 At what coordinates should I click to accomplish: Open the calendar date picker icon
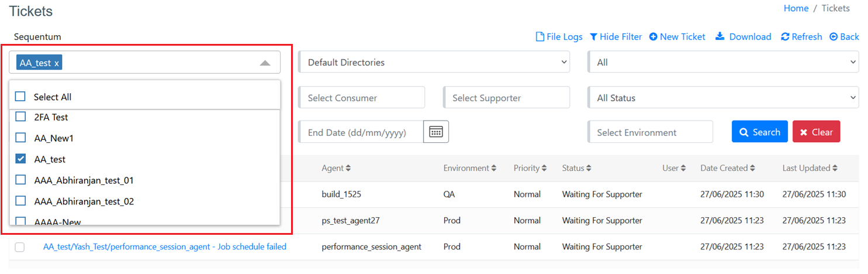(436, 132)
